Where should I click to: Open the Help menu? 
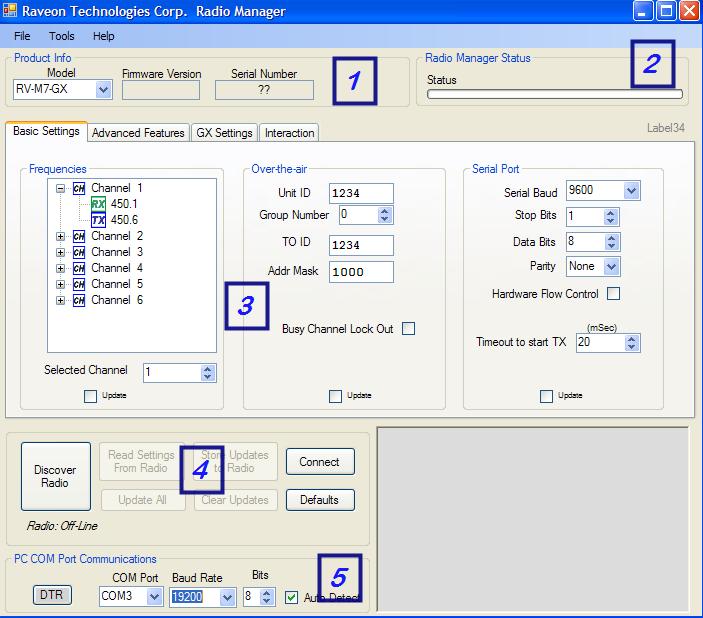point(104,36)
